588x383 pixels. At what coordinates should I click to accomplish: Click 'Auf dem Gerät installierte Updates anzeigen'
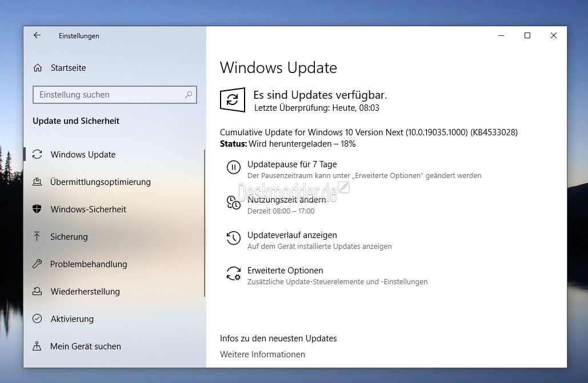319,246
